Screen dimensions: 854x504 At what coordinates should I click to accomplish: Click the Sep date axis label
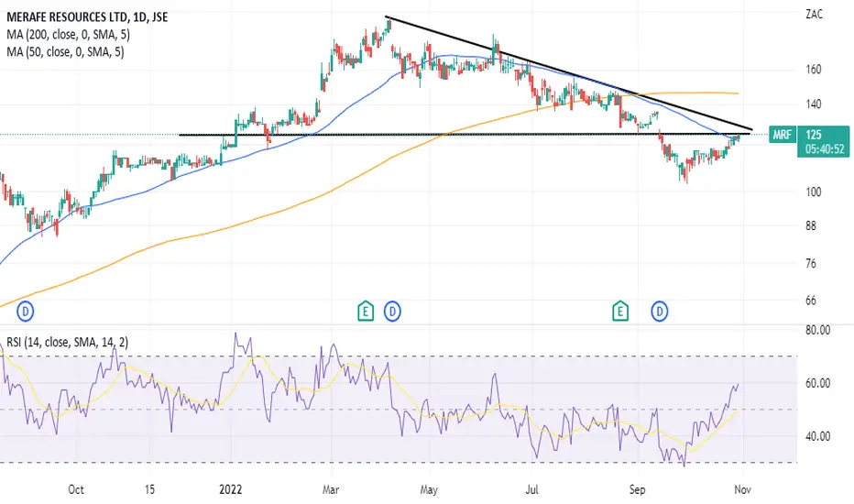pyautogui.click(x=637, y=489)
